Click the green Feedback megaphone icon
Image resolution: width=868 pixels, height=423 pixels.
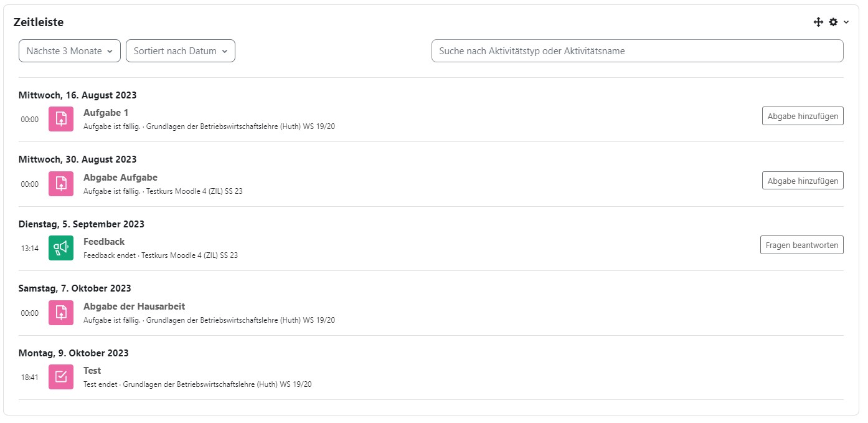click(x=61, y=248)
